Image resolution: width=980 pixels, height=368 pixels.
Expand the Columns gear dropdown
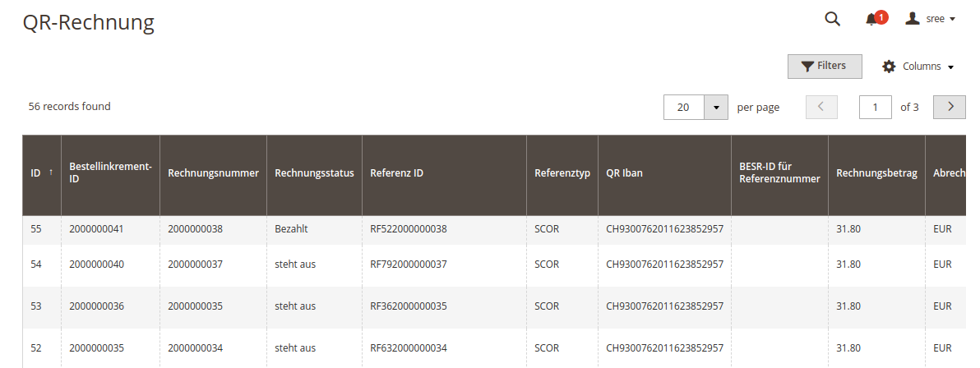click(918, 67)
